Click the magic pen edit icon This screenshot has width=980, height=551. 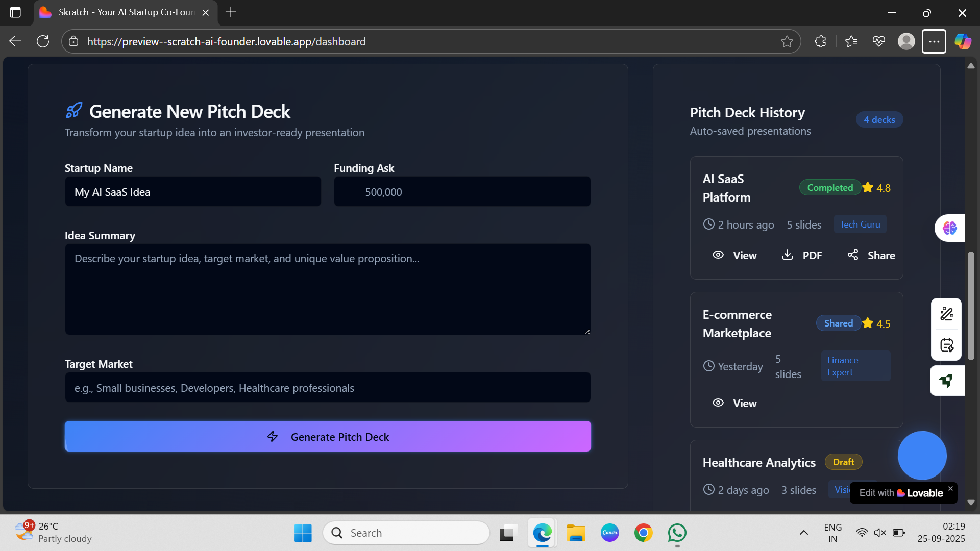pyautogui.click(x=947, y=314)
